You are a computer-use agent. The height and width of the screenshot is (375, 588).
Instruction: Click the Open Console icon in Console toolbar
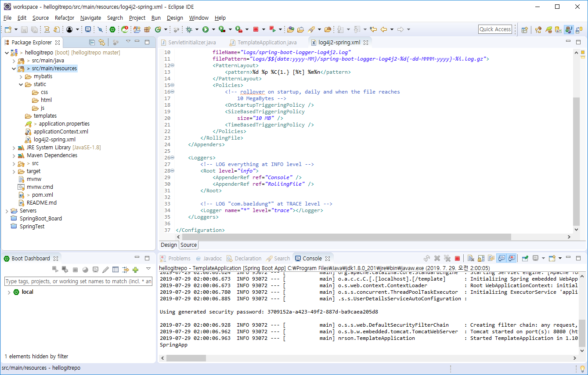pyautogui.click(x=553, y=258)
